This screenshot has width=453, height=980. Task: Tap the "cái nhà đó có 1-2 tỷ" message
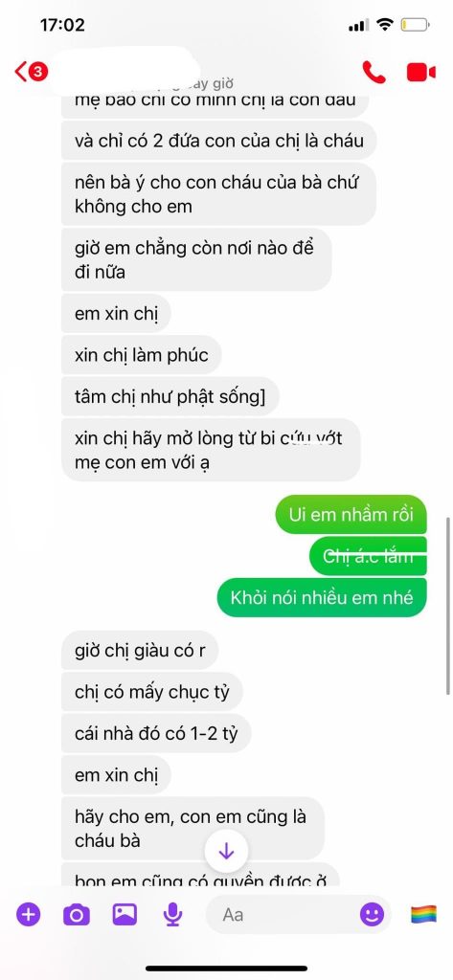click(x=156, y=733)
